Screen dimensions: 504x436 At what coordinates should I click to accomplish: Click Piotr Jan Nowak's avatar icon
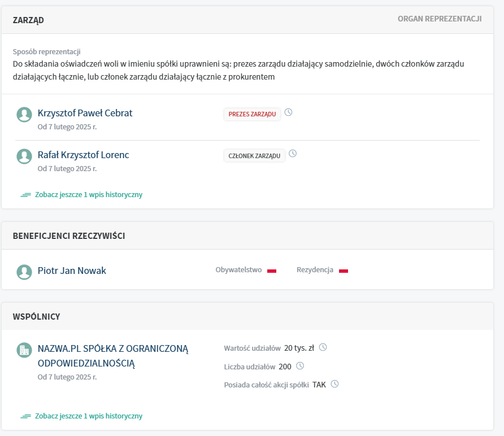tap(24, 272)
